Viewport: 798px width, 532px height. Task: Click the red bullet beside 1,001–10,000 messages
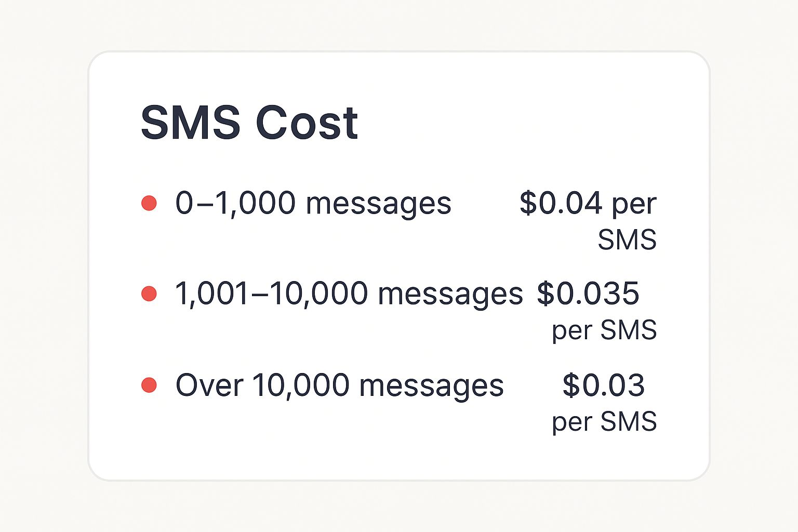tap(149, 294)
